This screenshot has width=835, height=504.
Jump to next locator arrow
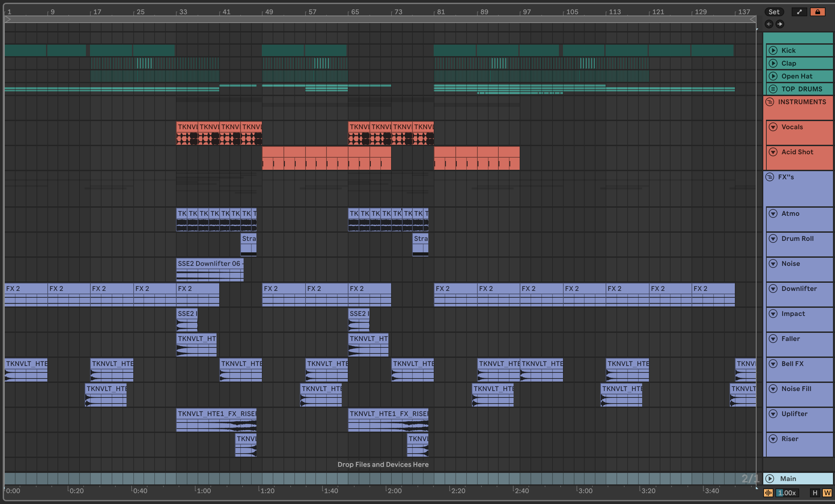pos(780,24)
